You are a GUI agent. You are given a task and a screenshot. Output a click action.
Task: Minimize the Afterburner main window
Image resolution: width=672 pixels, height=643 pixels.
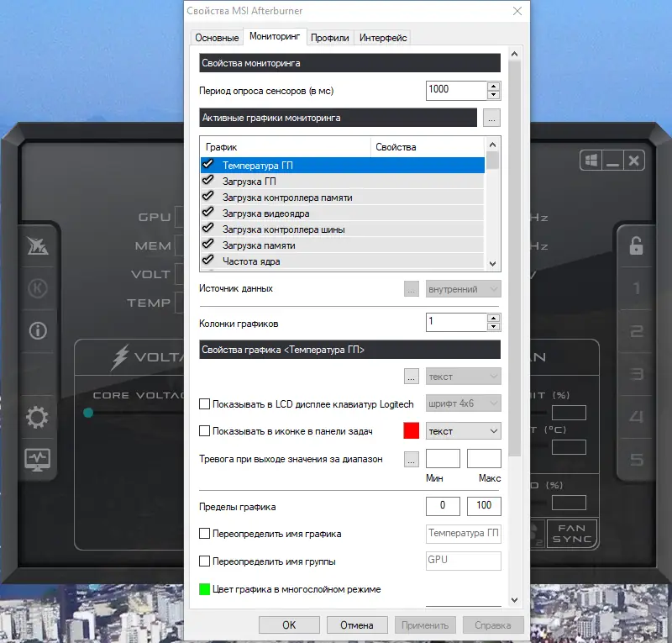tap(612, 161)
